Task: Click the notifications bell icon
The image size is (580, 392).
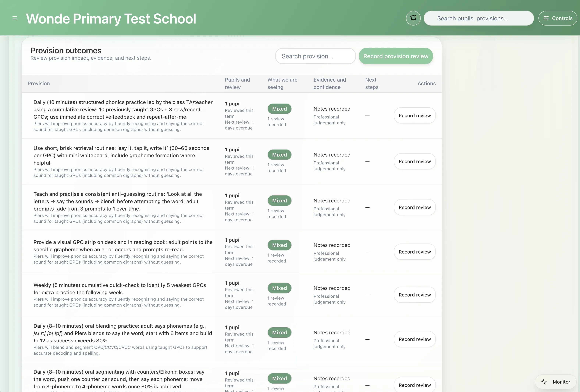Action: pyautogui.click(x=413, y=18)
